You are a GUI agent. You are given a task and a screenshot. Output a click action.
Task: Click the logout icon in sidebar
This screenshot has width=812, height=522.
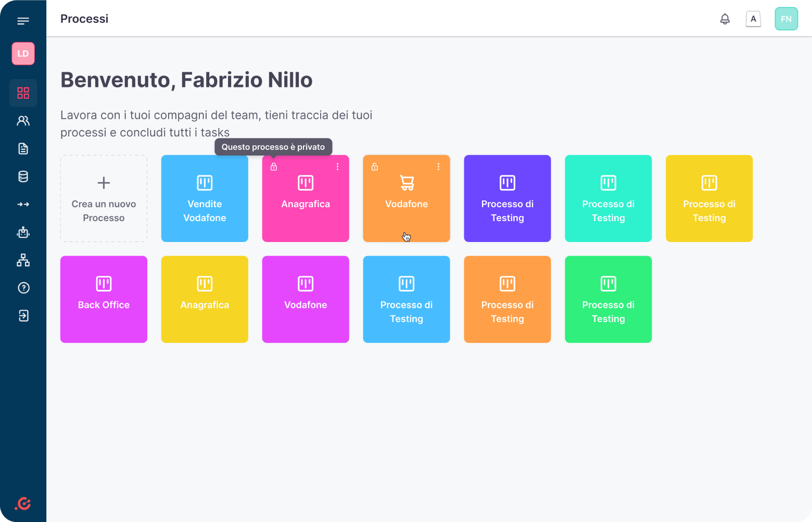click(23, 316)
